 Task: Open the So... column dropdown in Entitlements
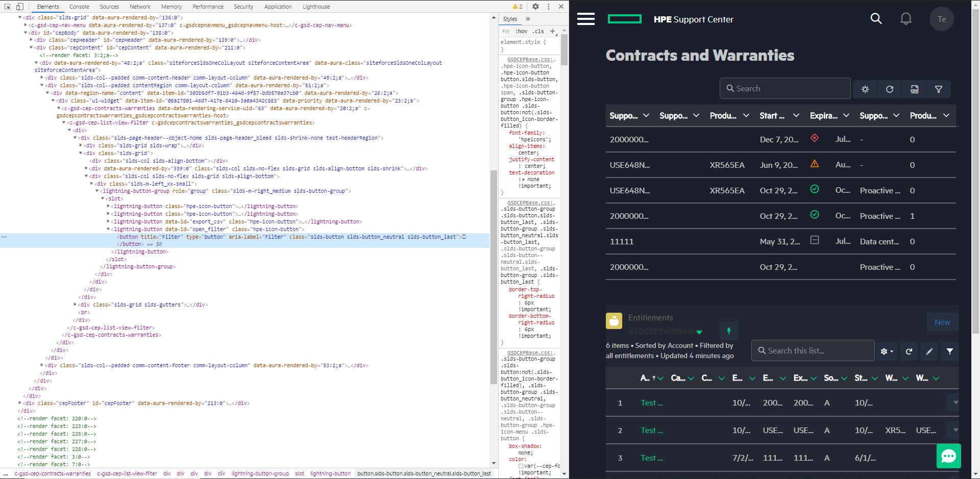coord(844,379)
